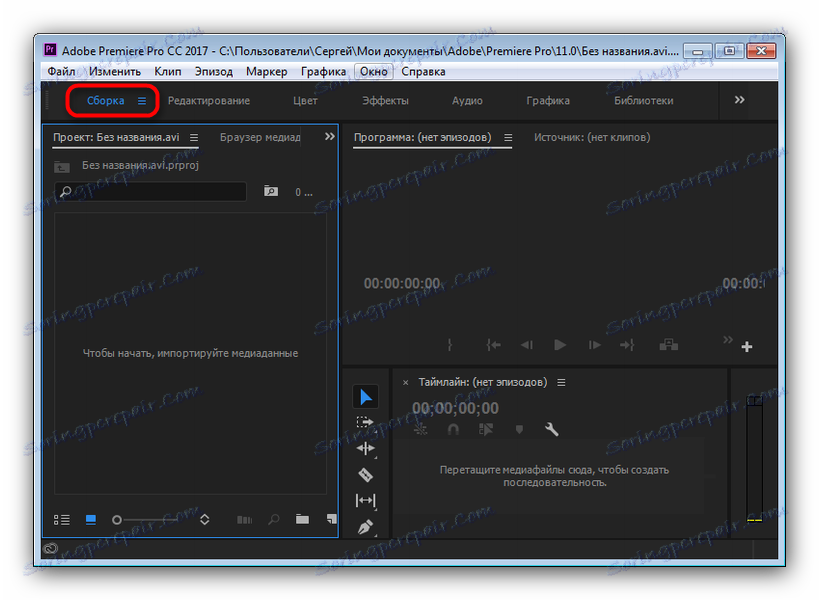Select the Slip tool

click(x=365, y=501)
